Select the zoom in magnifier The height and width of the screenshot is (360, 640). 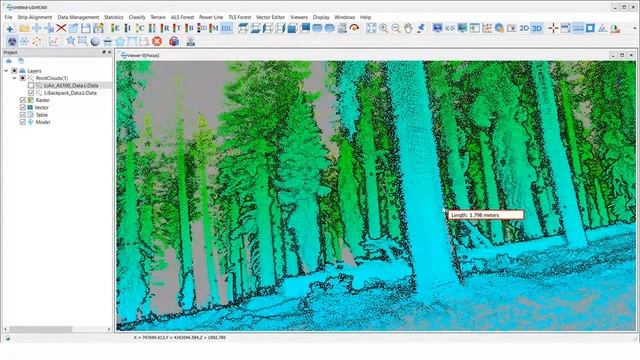pos(384,28)
